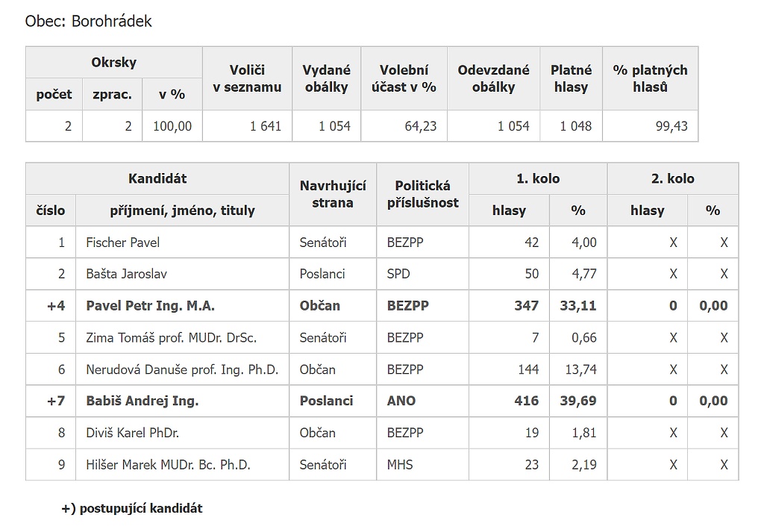
Task: Click Zima Tomáš prof. MUDr. DrSc. cell
Action: [x=182, y=337]
